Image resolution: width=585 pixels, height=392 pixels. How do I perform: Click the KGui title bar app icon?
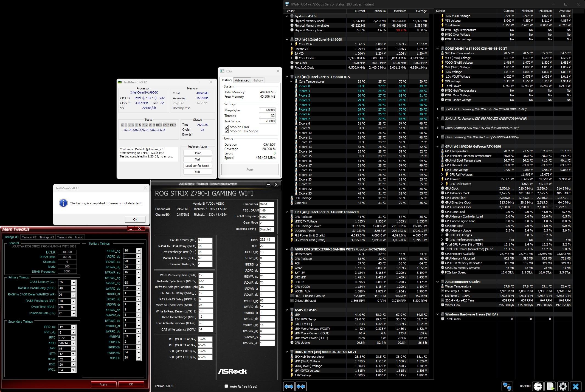[222, 71]
